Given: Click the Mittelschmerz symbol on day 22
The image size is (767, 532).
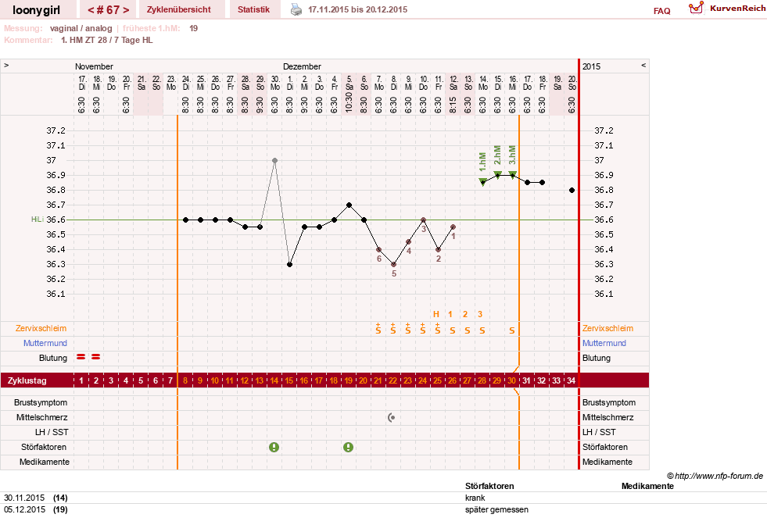Looking at the screenshot, I should (392, 418).
